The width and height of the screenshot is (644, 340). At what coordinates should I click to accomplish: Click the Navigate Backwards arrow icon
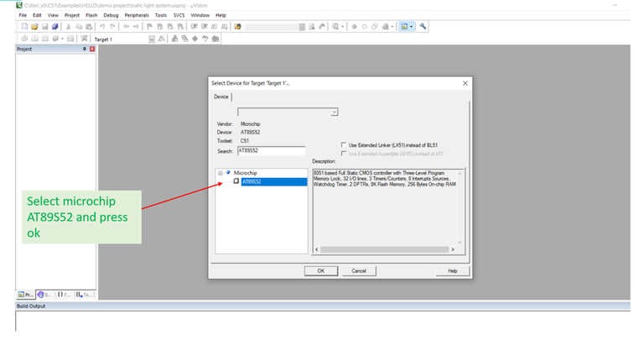tap(126, 26)
